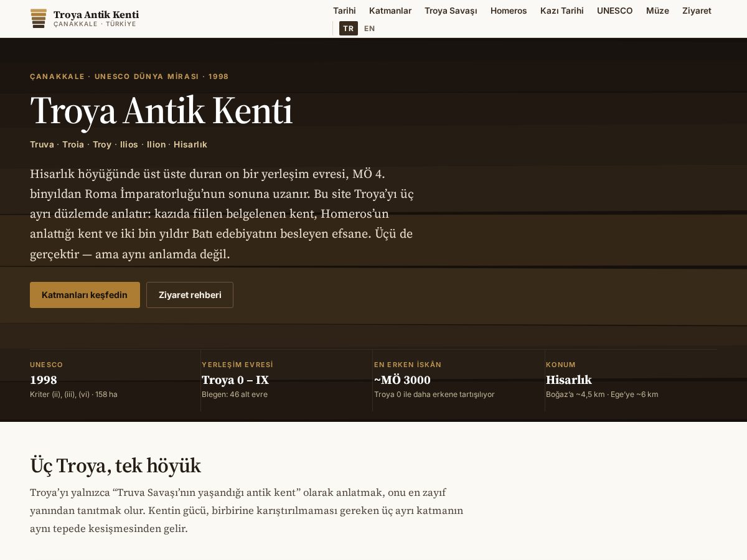This screenshot has width=747, height=560.
Task: Select the UNESCO nav item
Action: coord(615,11)
